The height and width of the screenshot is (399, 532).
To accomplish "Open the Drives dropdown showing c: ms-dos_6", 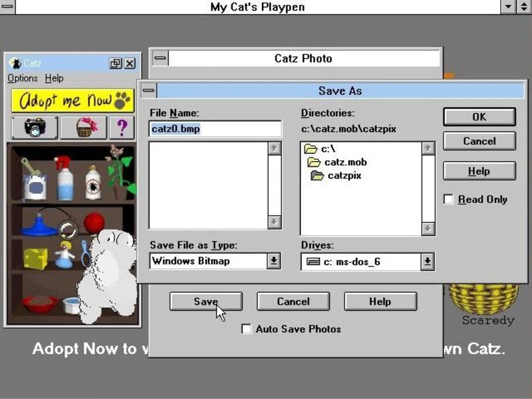I will 427,262.
